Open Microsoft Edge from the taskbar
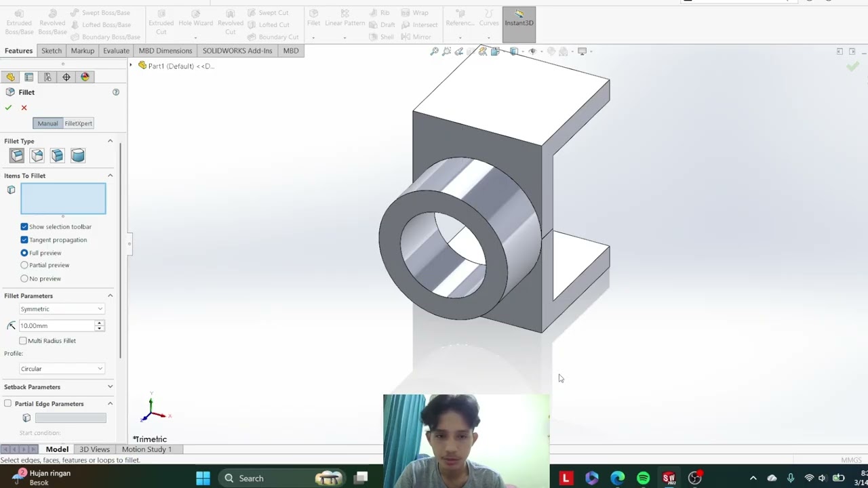The height and width of the screenshot is (488, 868). coord(617,479)
